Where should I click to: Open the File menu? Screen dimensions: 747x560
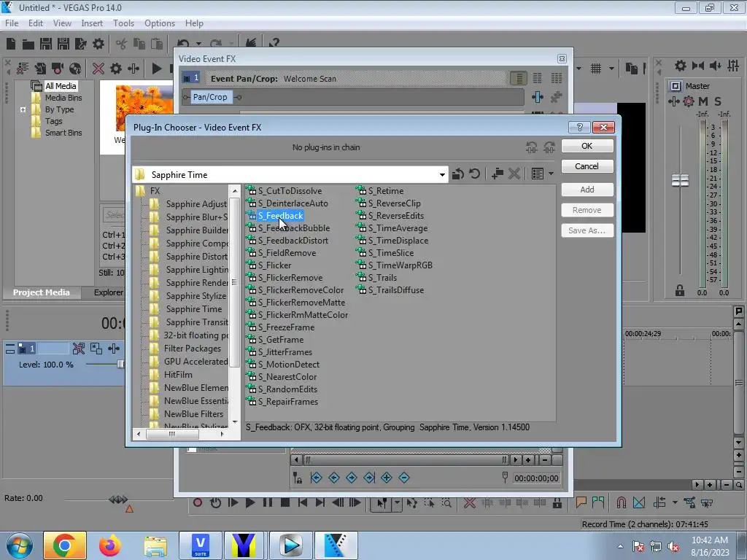[x=12, y=23]
